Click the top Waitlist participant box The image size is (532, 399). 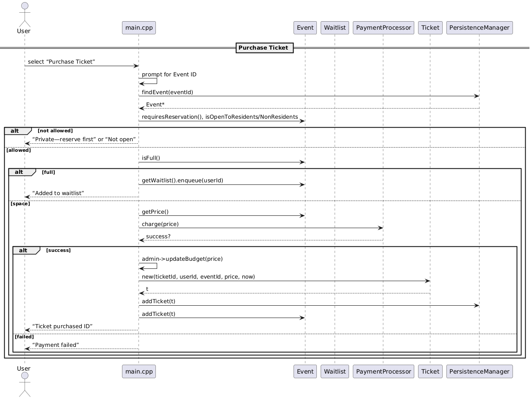tap(335, 28)
